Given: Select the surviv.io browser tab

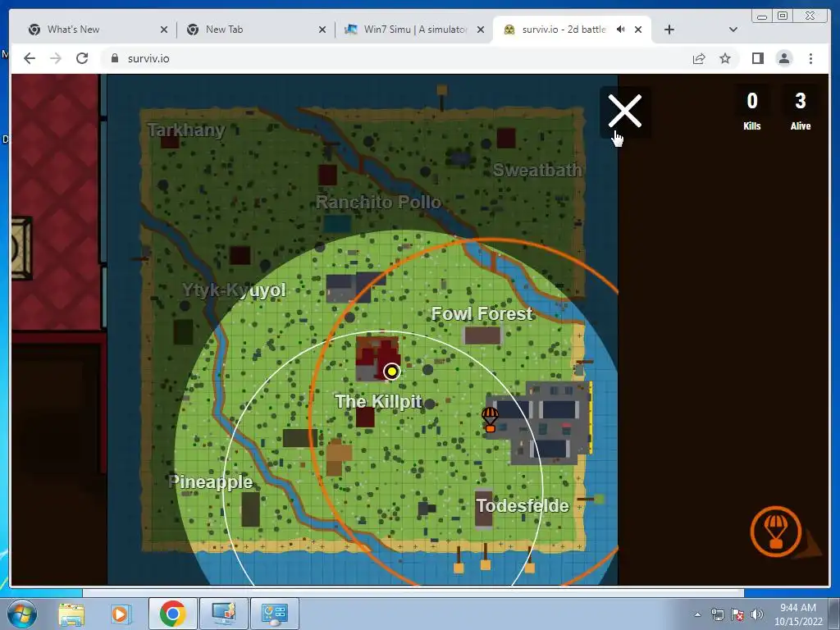Looking at the screenshot, I should (564, 30).
